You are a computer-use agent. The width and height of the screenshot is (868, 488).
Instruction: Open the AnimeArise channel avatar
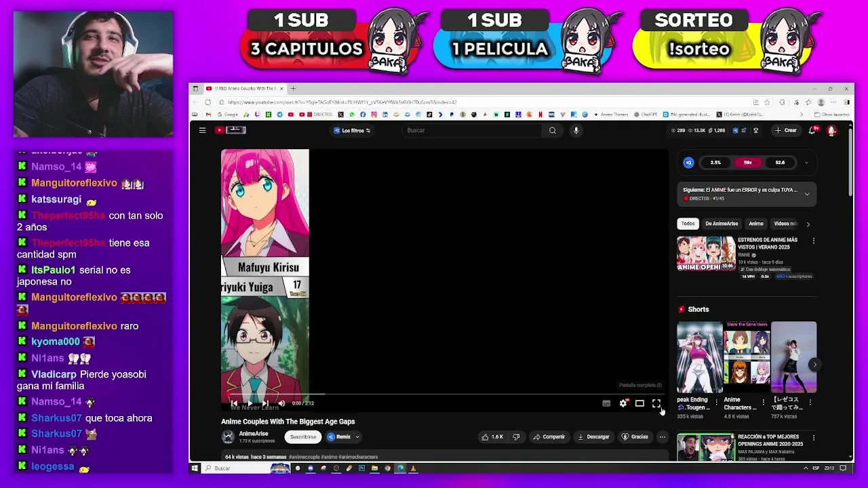pyautogui.click(x=228, y=437)
